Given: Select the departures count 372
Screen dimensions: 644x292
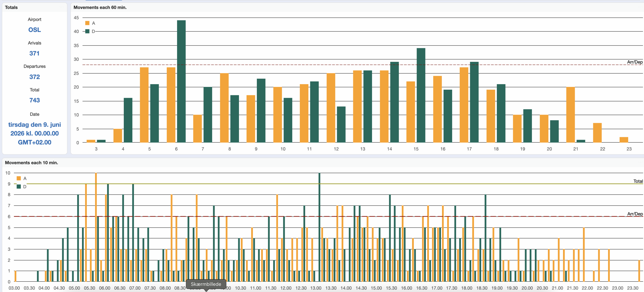Looking at the screenshot, I should [34, 77].
